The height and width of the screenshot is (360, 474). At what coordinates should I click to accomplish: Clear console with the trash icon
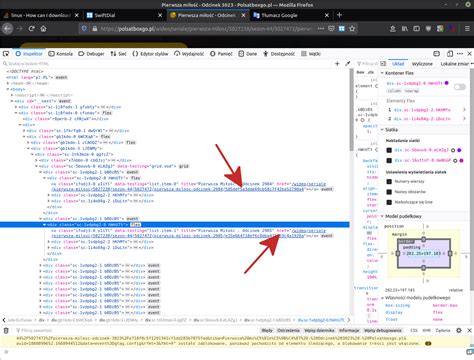coord(6,330)
